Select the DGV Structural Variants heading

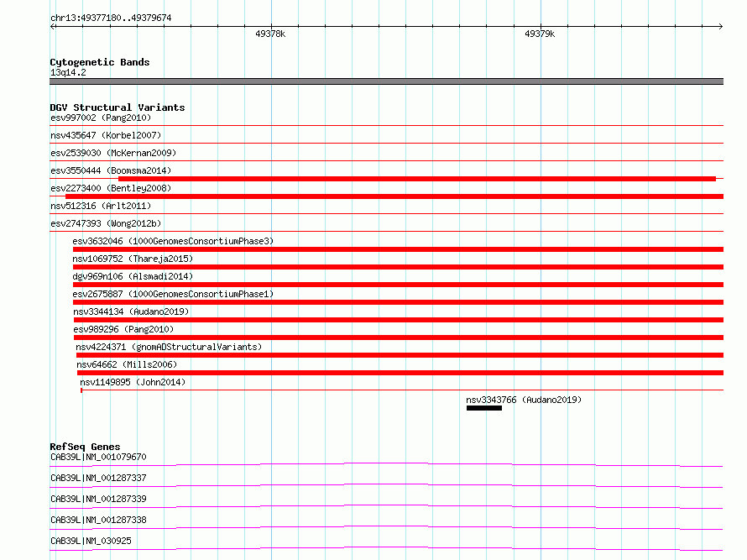(x=118, y=107)
